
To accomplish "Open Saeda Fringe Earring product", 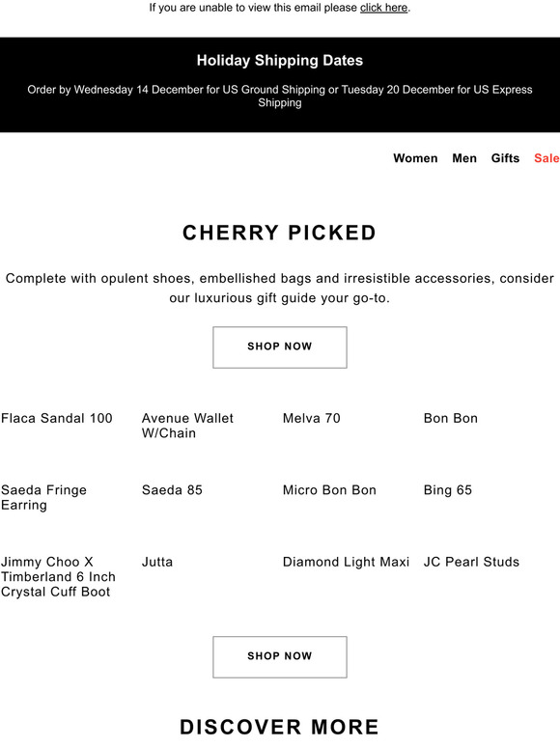I will pos(43,497).
